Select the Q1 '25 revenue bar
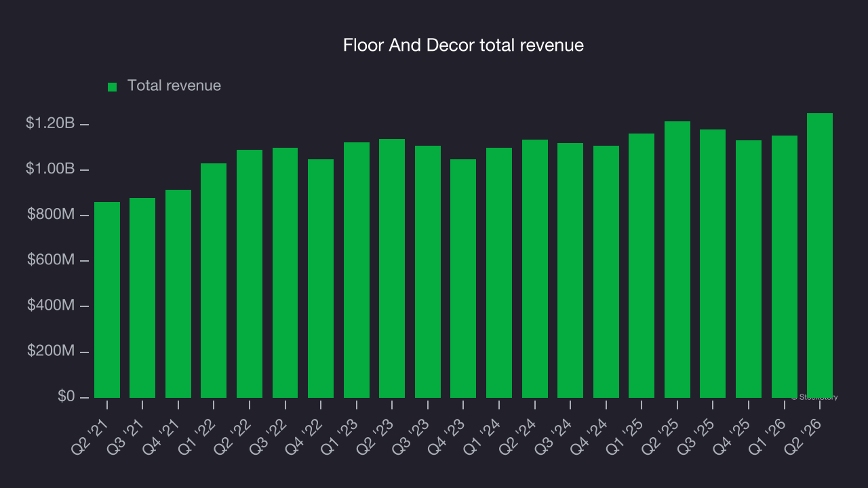 [x=642, y=266]
